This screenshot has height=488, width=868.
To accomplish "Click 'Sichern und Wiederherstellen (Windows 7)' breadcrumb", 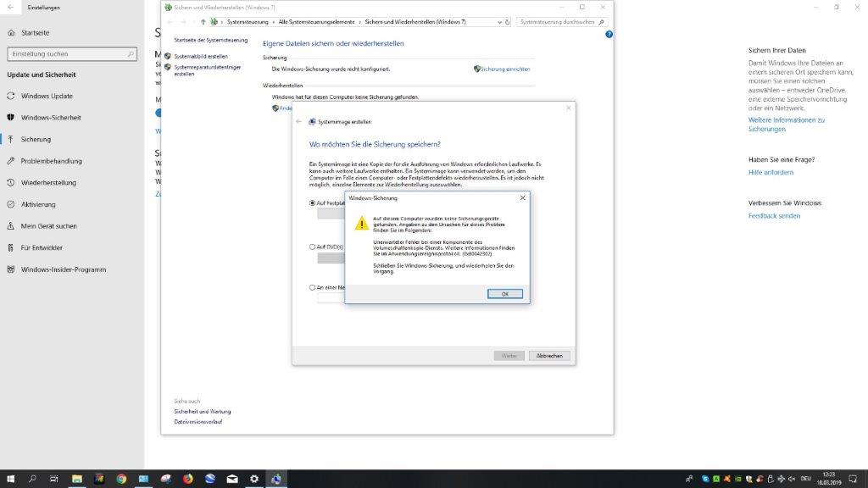I will [415, 22].
